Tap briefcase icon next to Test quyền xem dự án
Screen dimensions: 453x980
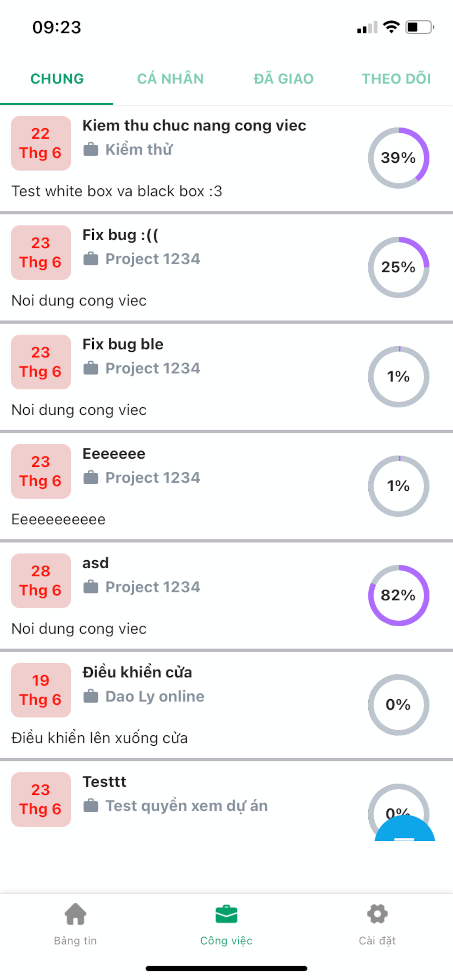90,805
